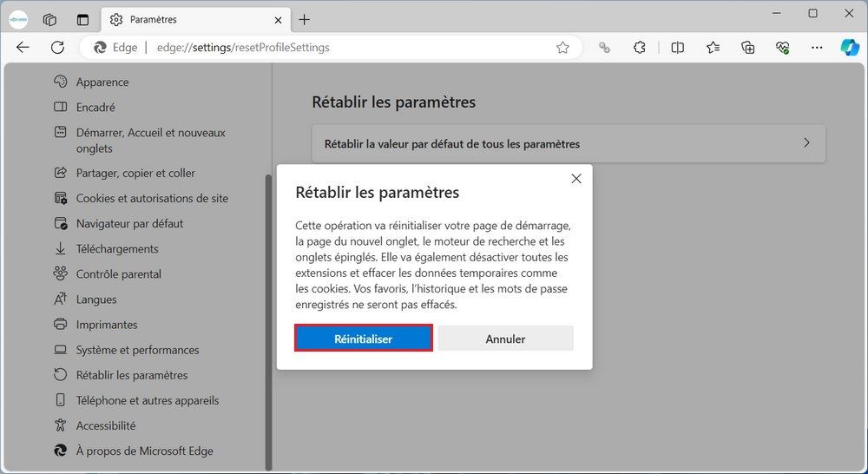Open the Favorites list icon

713,48
